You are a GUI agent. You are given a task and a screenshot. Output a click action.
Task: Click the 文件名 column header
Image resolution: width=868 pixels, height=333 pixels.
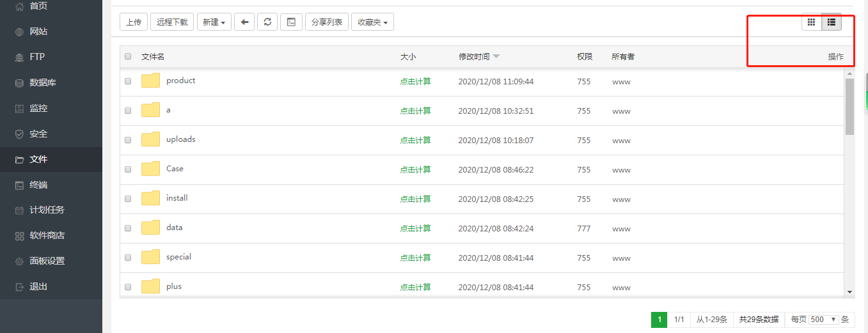(x=153, y=57)
